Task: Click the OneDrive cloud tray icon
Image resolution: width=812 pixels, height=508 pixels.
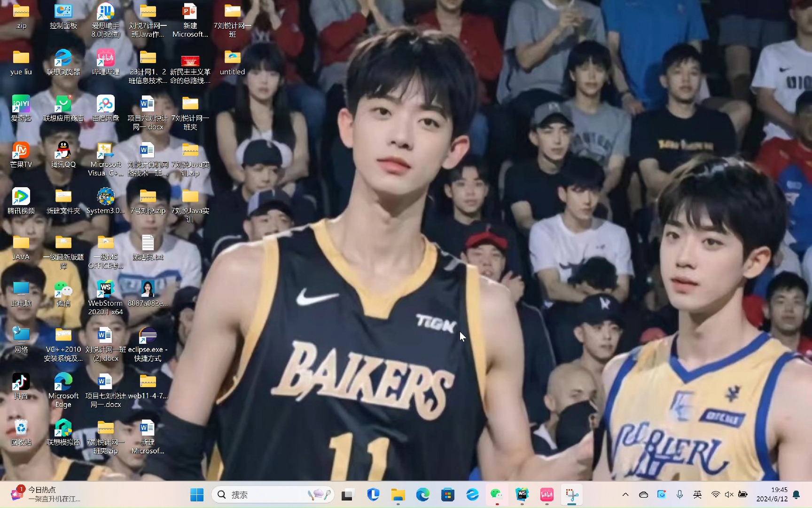Action: 644,494
